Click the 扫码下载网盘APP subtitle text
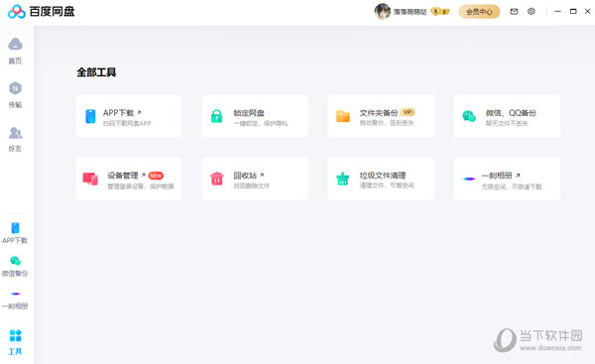595x364 pixels. click(x=127, y=123)
